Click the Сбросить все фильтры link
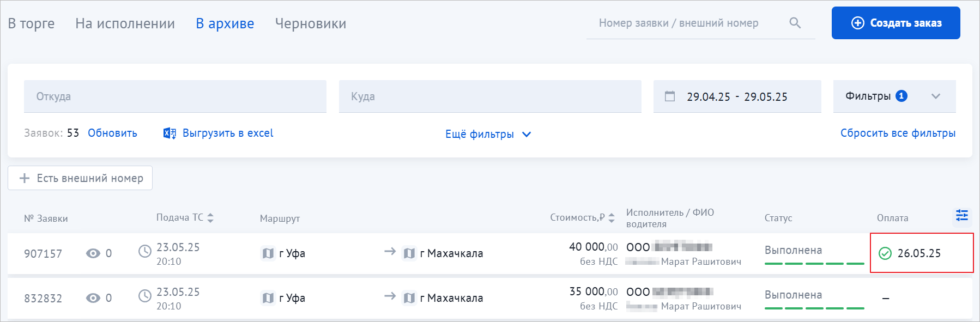The image size is (980, 322). click(898, 133)
